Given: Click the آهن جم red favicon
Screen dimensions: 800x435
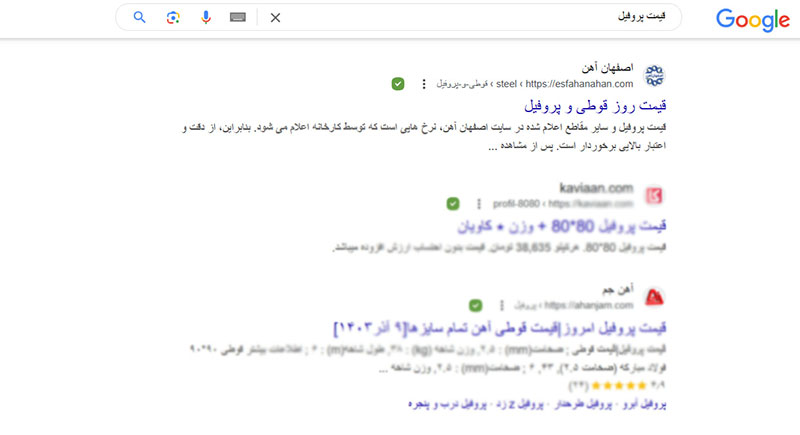Looking at the screenshot, I should click(654, 297).
